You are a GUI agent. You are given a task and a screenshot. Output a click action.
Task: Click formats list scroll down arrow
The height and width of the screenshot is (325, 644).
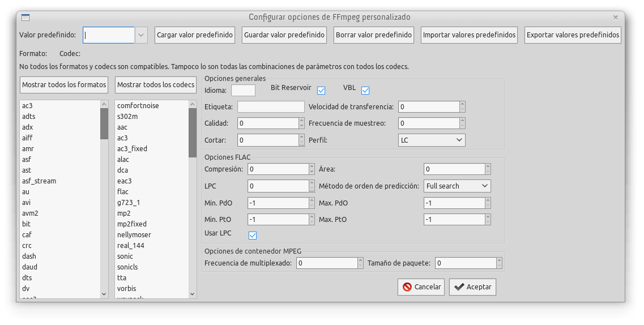104,294
